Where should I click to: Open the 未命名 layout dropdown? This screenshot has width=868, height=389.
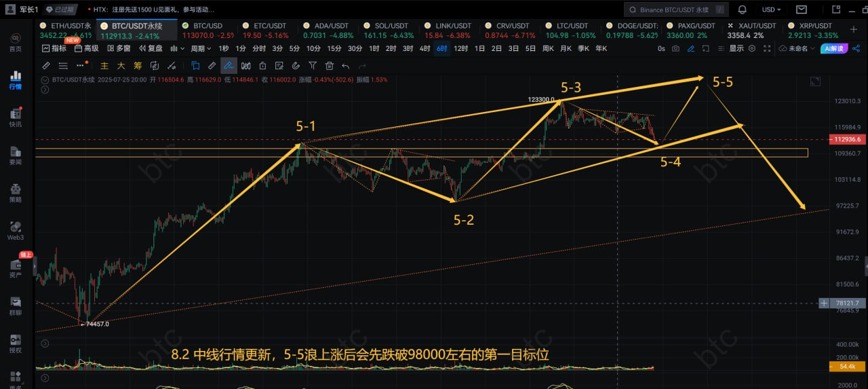pyautogui.click(x=795, y=49)
